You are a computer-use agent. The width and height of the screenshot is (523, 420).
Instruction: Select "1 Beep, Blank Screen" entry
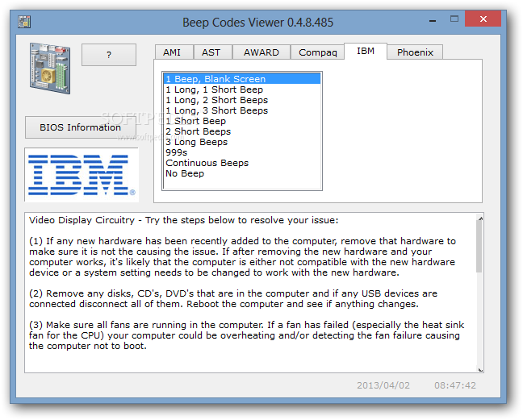coord(242,79)
